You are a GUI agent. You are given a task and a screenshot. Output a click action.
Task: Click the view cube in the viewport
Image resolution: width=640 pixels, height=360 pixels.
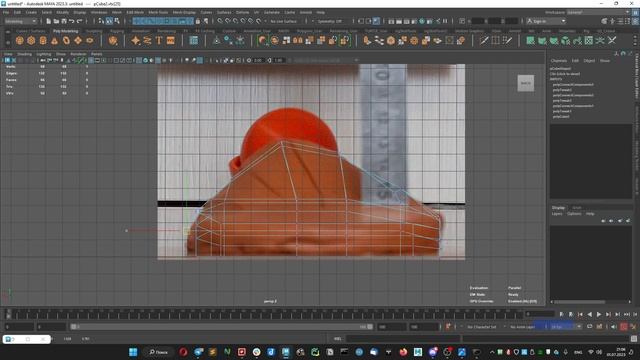click(x=526, y=83)
